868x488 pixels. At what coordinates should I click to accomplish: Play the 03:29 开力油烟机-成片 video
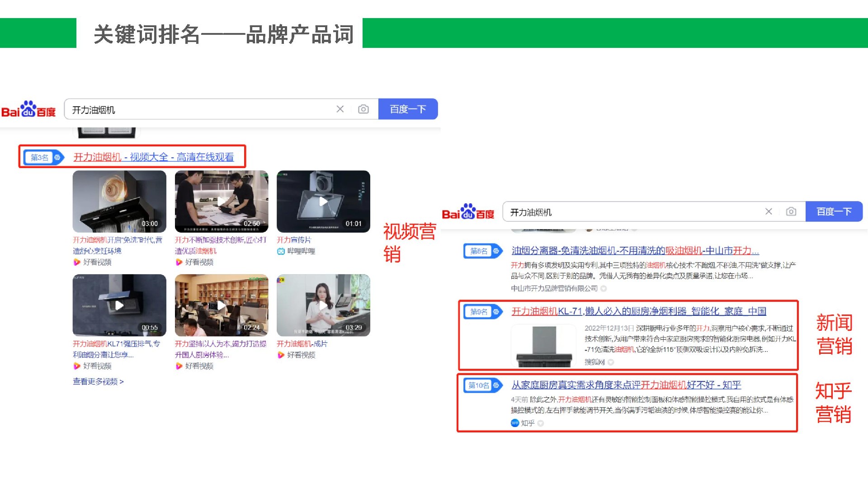click(323, 305)
